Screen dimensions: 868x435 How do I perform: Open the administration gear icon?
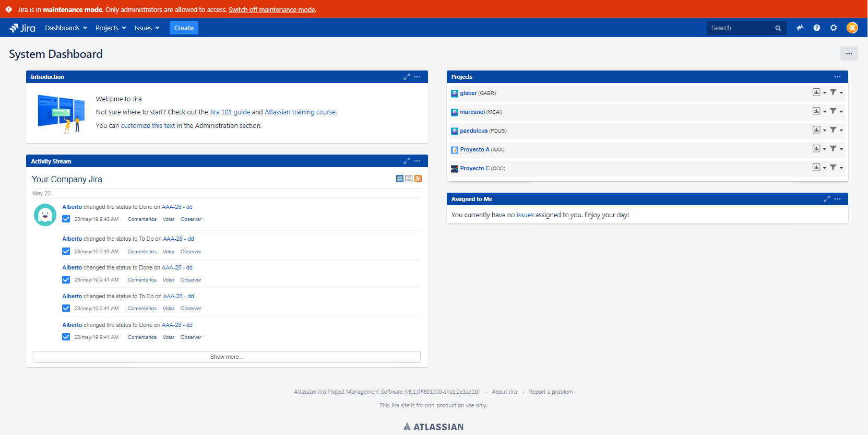pyautogui.click(x=834, y=28)
